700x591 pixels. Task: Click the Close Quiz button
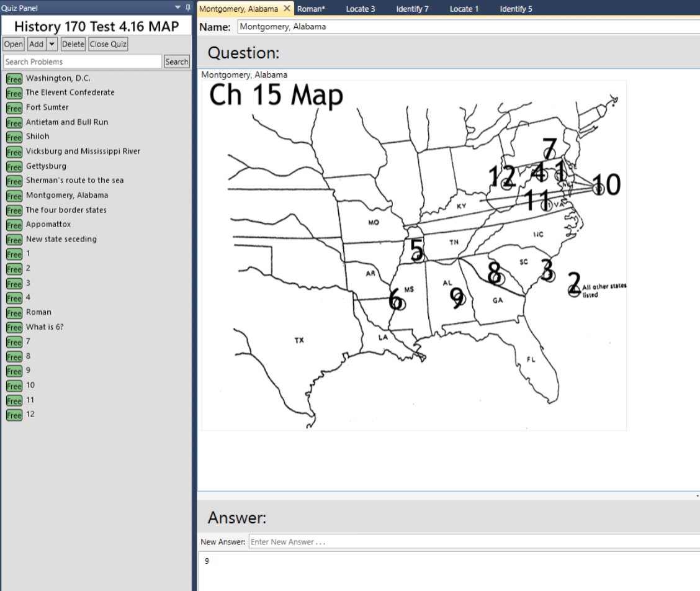(109, 43)
